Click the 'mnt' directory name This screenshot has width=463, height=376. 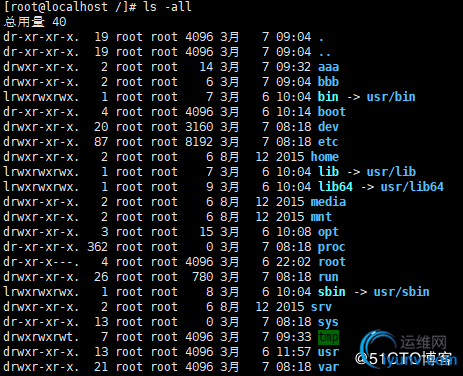321,217
